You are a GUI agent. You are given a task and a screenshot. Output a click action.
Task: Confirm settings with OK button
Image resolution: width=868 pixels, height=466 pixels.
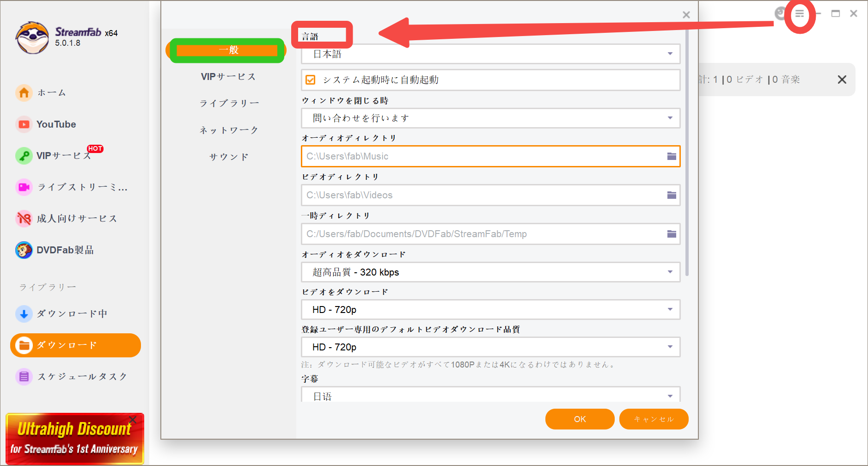[x=580, y=419]
